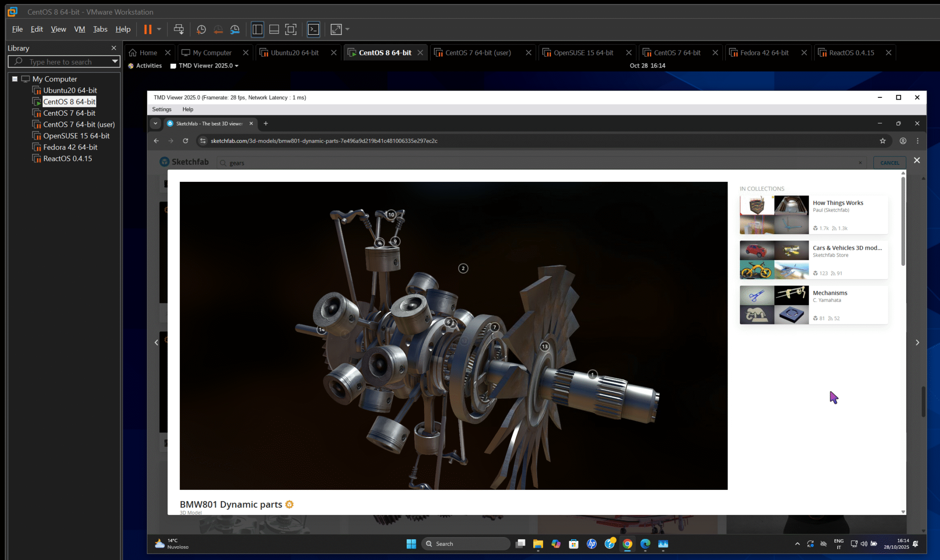Toggle the library sidebar view icon

(257, 29)
